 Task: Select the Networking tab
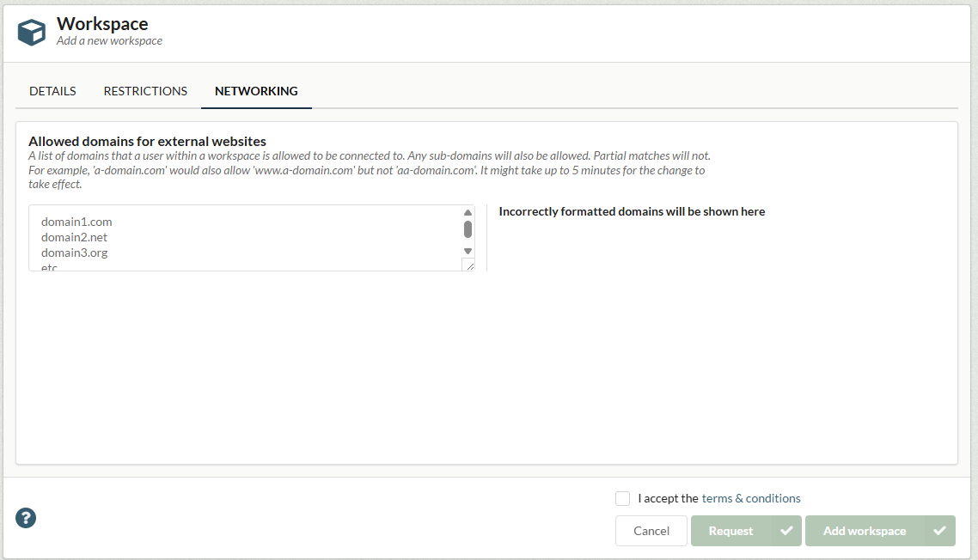(x=256, y=91)
